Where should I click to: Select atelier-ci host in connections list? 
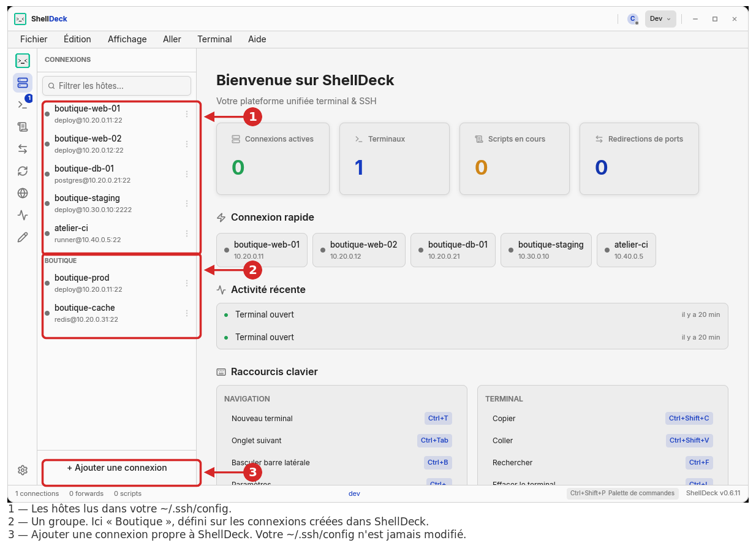tap(116, 234)
